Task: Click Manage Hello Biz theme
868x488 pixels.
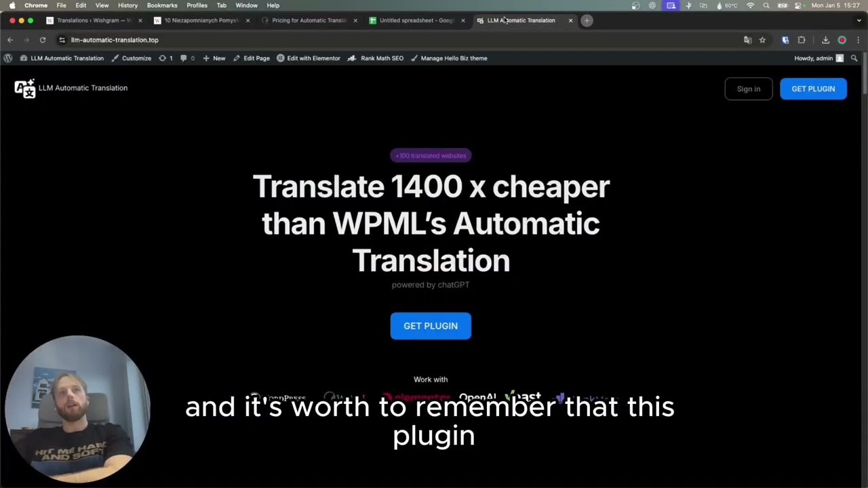Action: (x=448, y=58)
